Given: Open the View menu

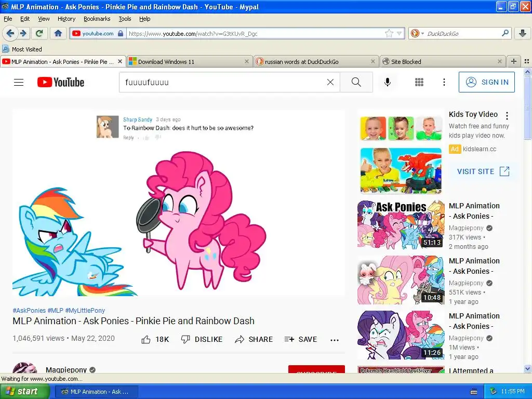Looking at the screenshot, I should [x=44, y=19].
